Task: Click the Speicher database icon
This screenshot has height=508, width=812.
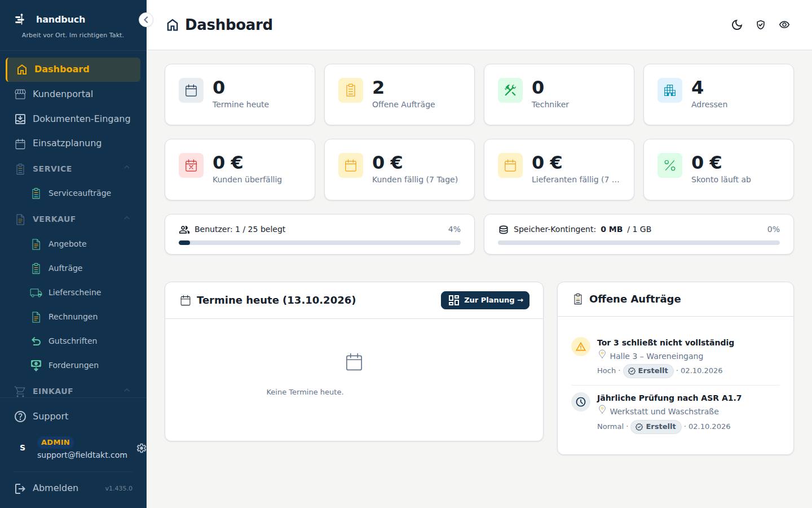Action: (x=504, y=230)
